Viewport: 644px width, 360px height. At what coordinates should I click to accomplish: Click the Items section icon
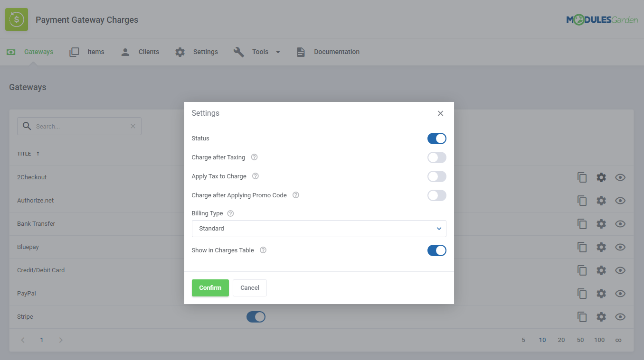tap(74, 52)
